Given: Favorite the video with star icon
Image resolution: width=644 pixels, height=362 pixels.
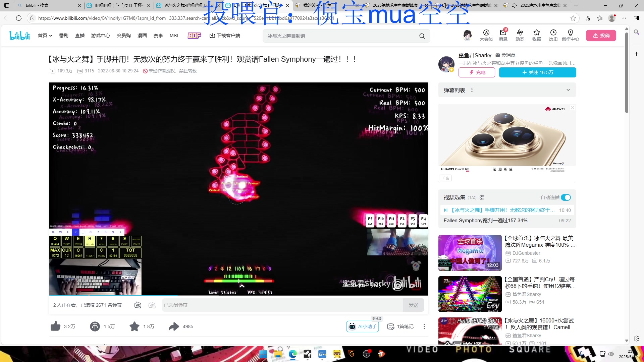Looking at the screenshot, I should click(135, 326).
